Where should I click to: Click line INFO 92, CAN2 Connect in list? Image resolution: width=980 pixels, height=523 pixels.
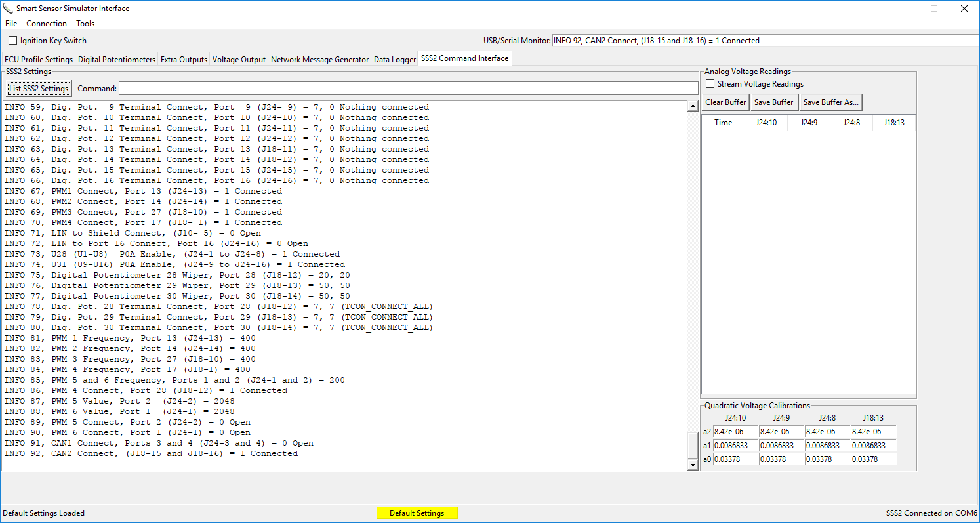151,453
